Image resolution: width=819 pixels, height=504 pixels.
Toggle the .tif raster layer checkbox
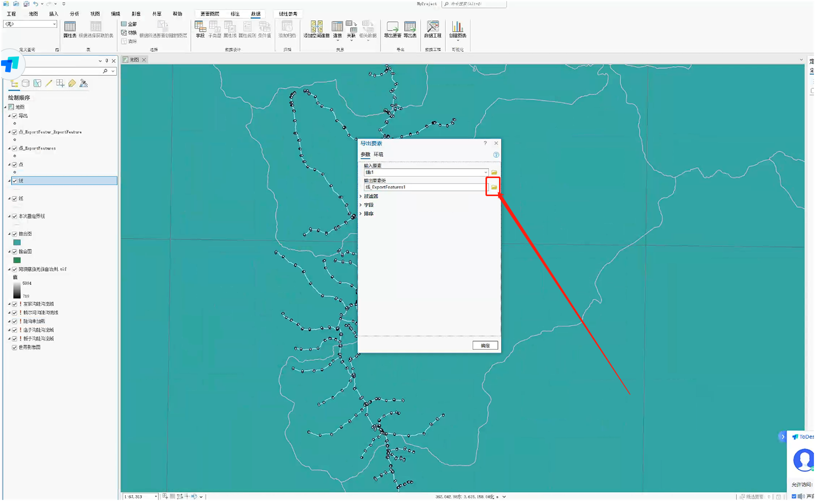coord(15,269)
